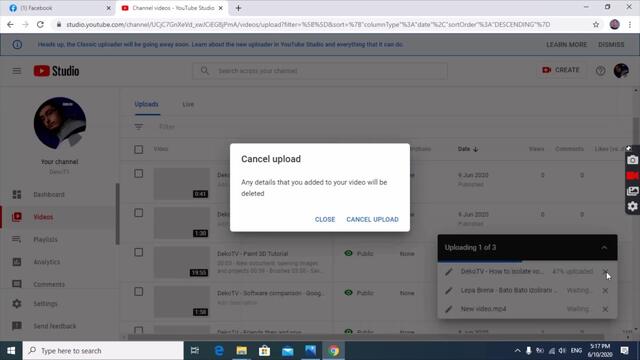Open the CREATE video menu
The width and height of the screenshot is (640, 360).
click(x=561, y=70)
